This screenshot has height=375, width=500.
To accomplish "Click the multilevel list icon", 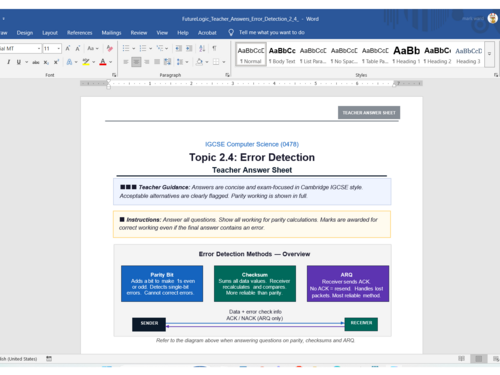I will point(160,49).
